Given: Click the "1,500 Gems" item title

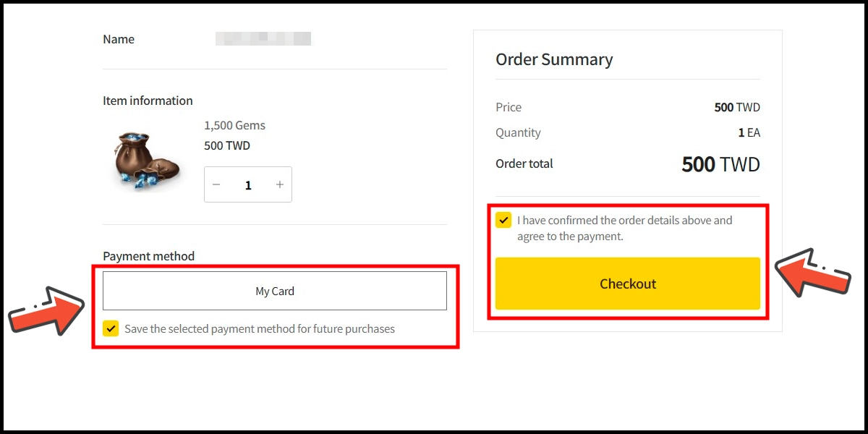Looking at the screenshot, I should (x=234, y=125).
